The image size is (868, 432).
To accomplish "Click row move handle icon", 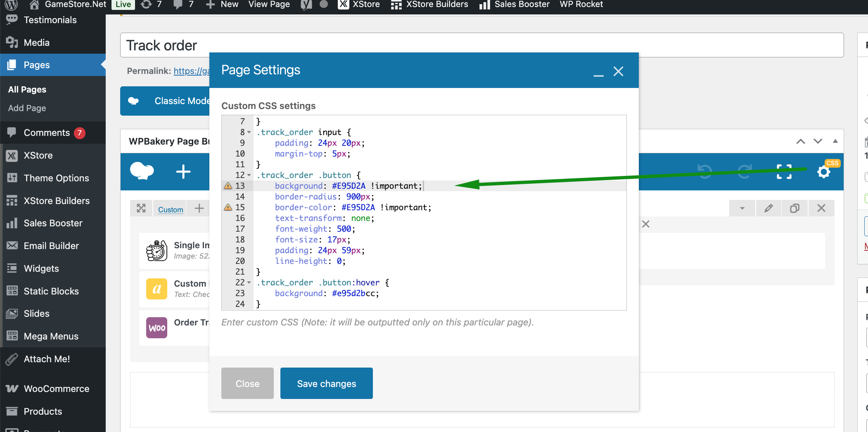I will point(141,208).
